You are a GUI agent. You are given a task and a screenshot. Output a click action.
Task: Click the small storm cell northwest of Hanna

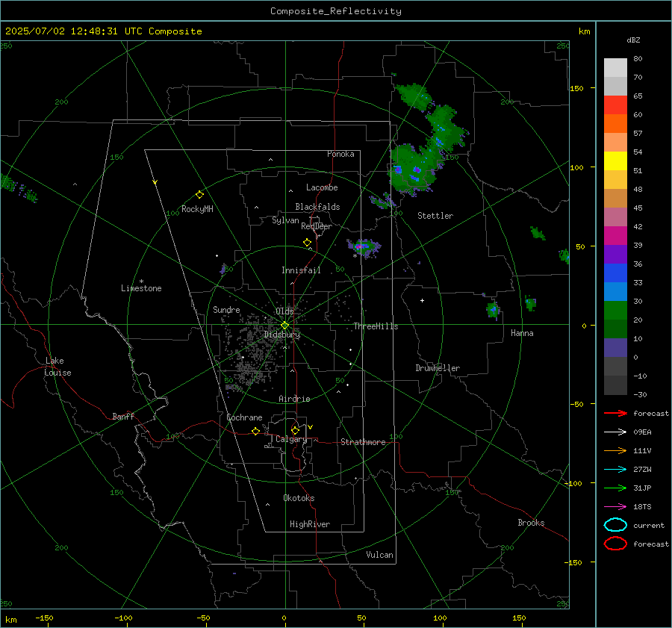point(494,309)
